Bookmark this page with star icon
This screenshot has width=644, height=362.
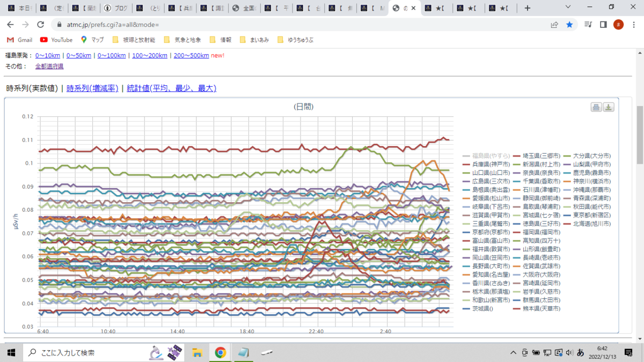(x=569, y=25)
